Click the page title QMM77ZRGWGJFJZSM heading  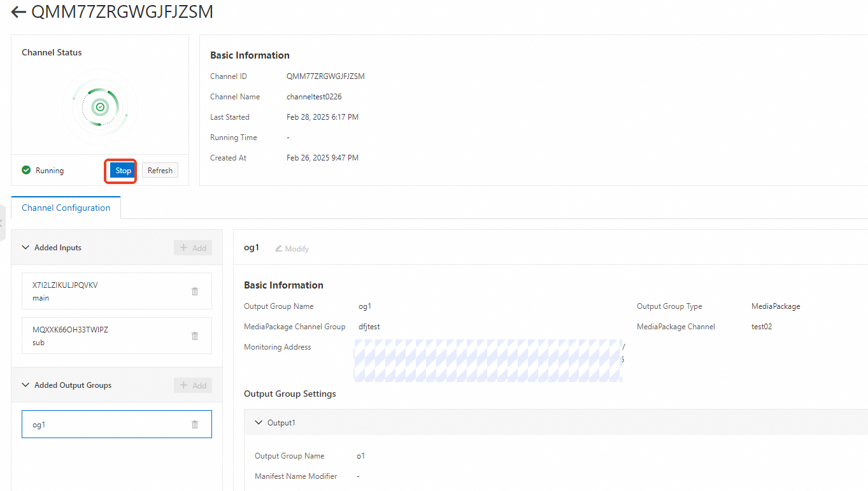pyautogui.click(x=122, y=11)
